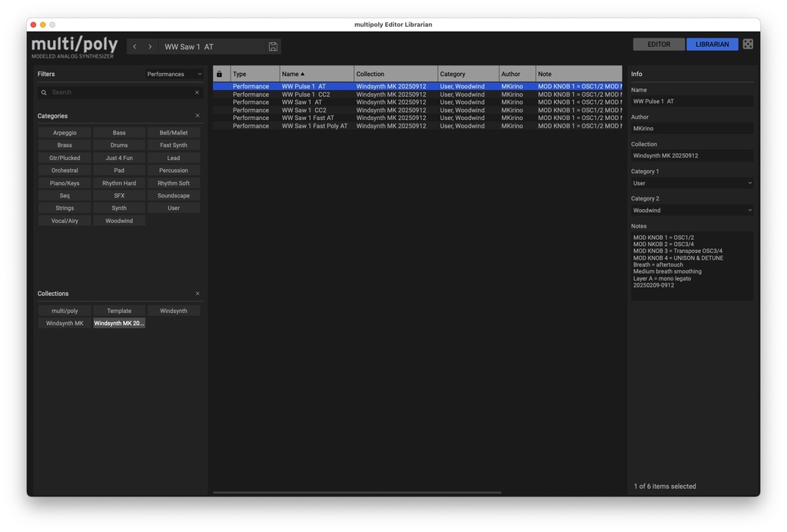Viewport: 787px width, 532px height.
Task: Open the Category 2 dropdown showing Woodwind
Action: pos(691,210)
